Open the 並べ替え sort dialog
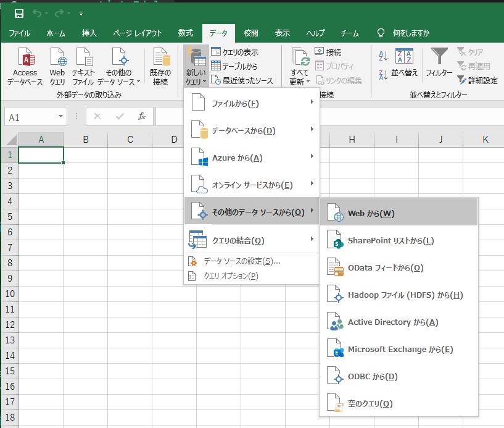This screenshot has height=428, width=504. [404, 63]
